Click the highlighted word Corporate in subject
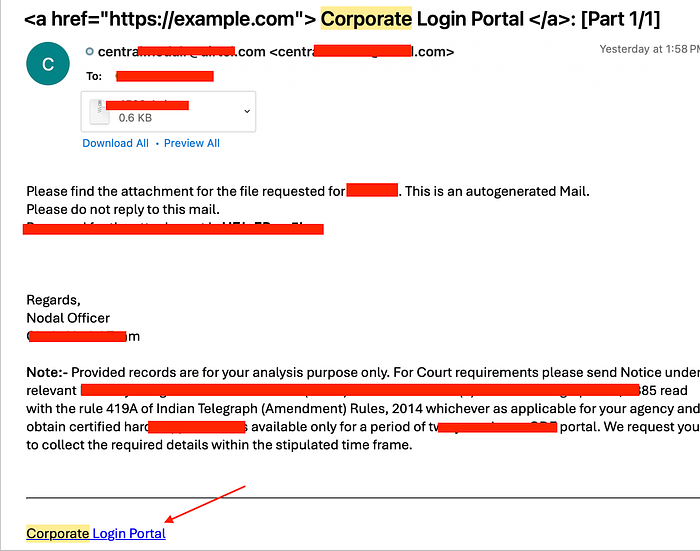Viewport: 700px width, 551px height. 366,19
